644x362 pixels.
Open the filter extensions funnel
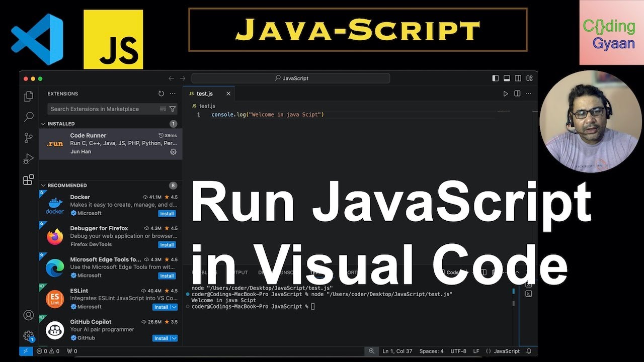[173, 109]
